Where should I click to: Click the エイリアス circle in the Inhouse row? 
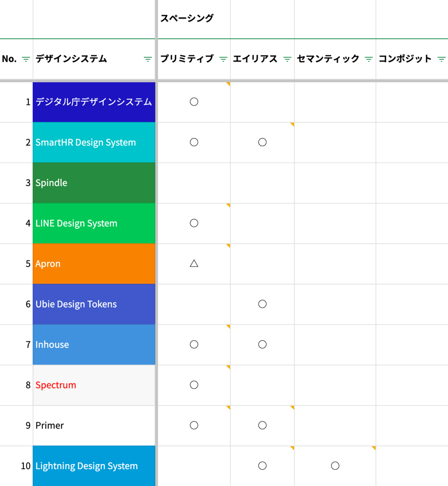tap(262, 345)
